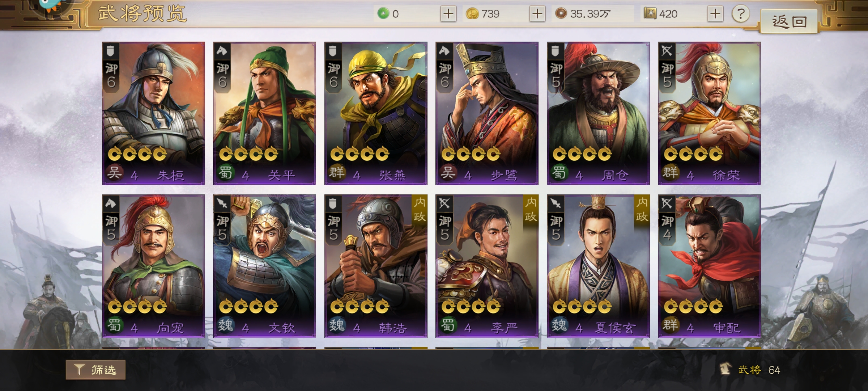Image resolution: width=868 pixels, height=391 pixels.
Task: Click the archer troop icon on 审配
Action: click(667, 203)
